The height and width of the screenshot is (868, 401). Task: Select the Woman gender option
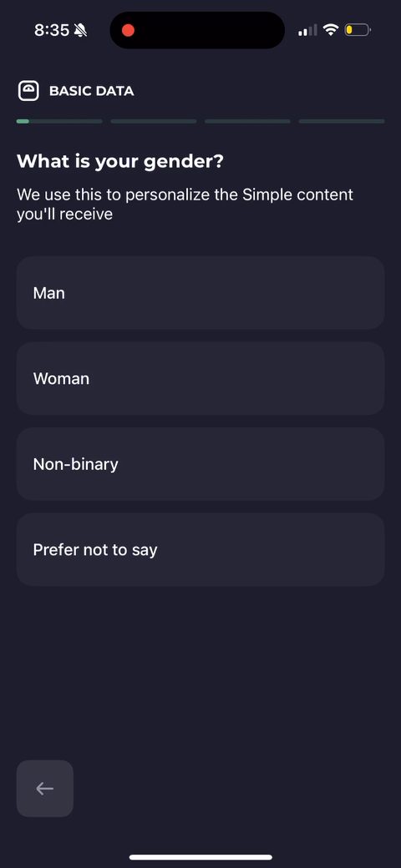[200, 379]
